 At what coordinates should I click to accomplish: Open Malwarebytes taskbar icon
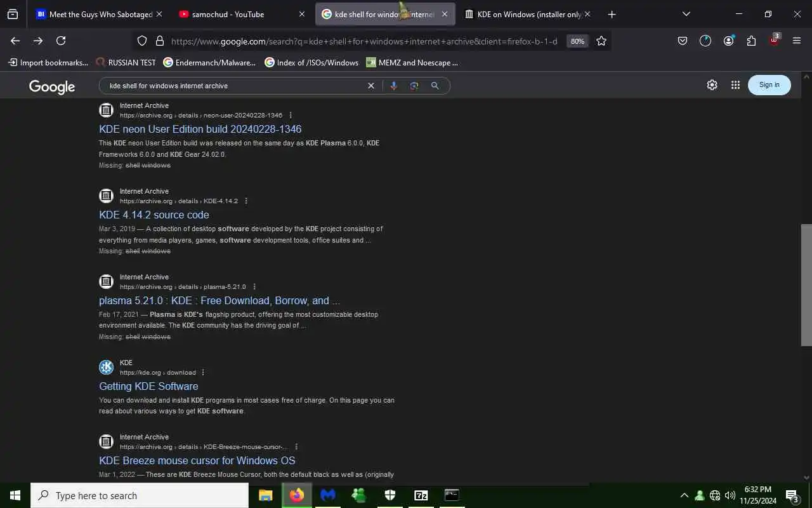[328, 495]
